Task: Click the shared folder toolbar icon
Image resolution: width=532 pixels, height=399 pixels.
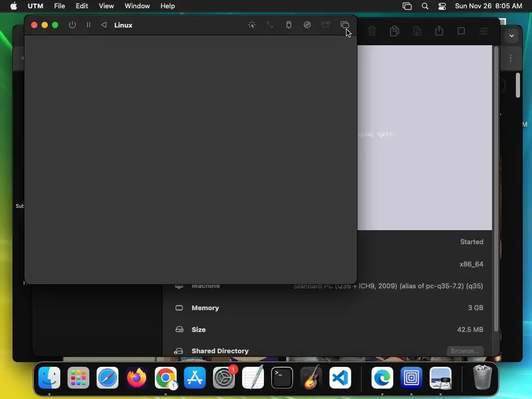Action: click(x=326, y=25)
